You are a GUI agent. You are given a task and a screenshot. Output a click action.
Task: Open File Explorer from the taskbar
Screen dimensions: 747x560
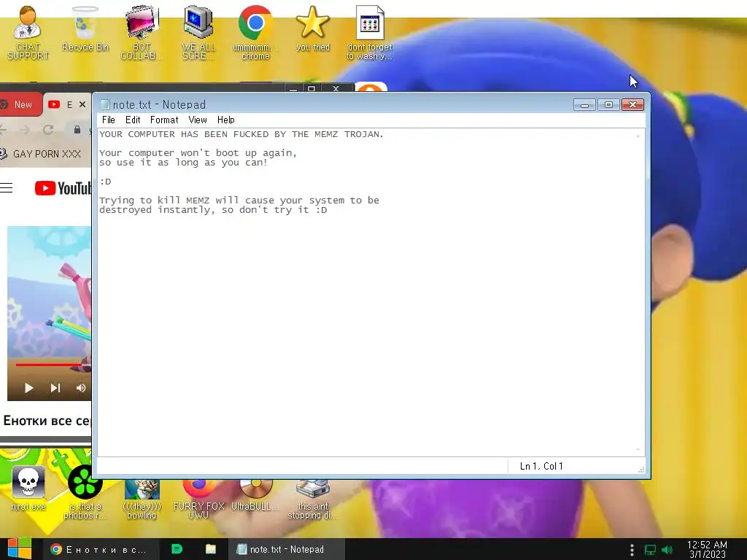pyautogui.click(x=211, y=549)
